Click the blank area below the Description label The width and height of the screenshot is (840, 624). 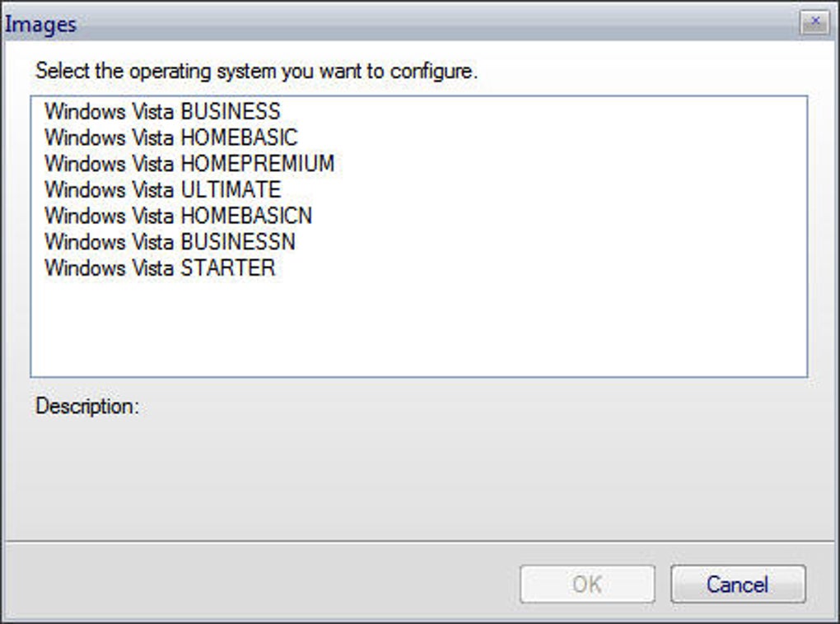click(x=329, y=477)
